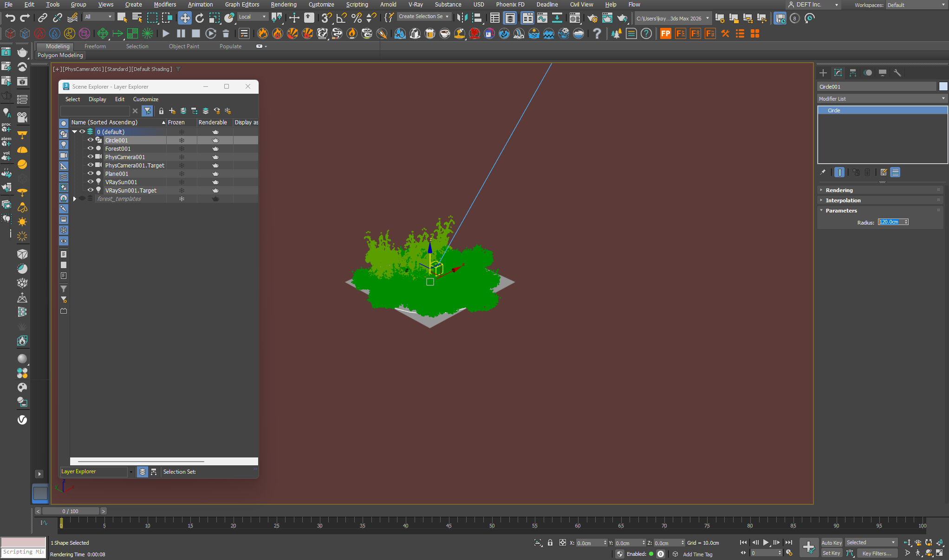Toggle VRaySun001 renderable teapot
The width and height of the screenshot is (949, 560).
click(x=215, y=182)
